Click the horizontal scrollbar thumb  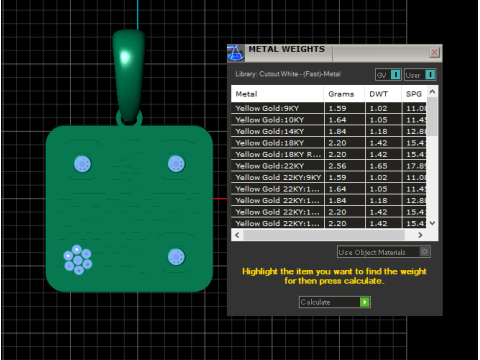pyautogui.click(x=324, y=235)
